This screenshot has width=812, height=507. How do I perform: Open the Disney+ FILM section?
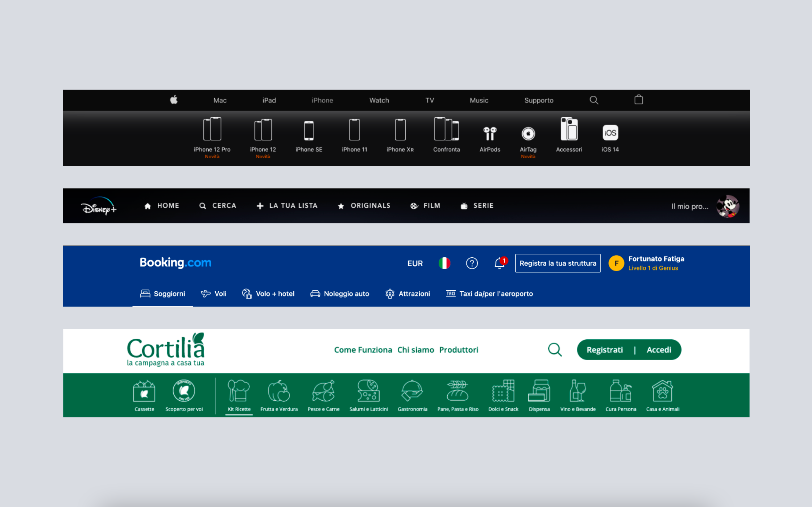(425, 205)
